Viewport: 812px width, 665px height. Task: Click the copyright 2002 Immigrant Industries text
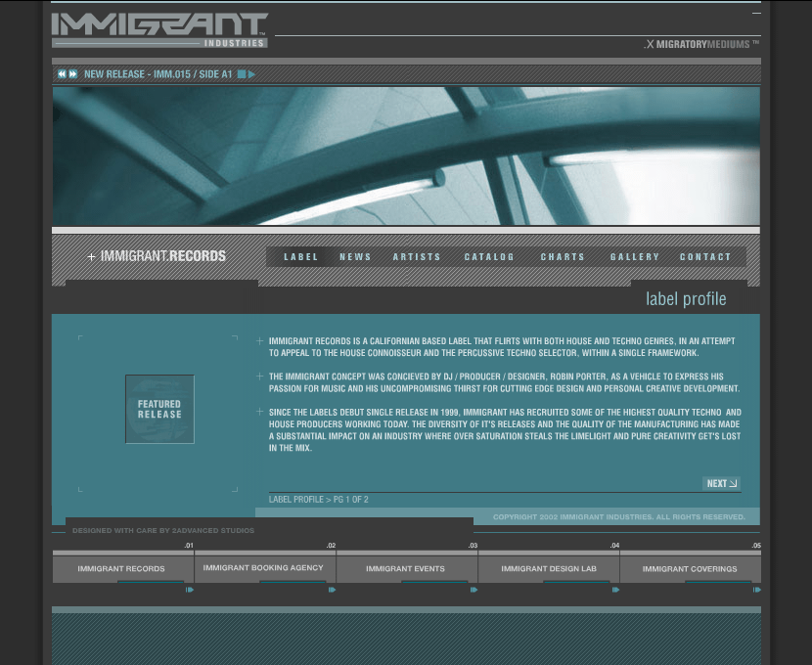coord(619,517)
